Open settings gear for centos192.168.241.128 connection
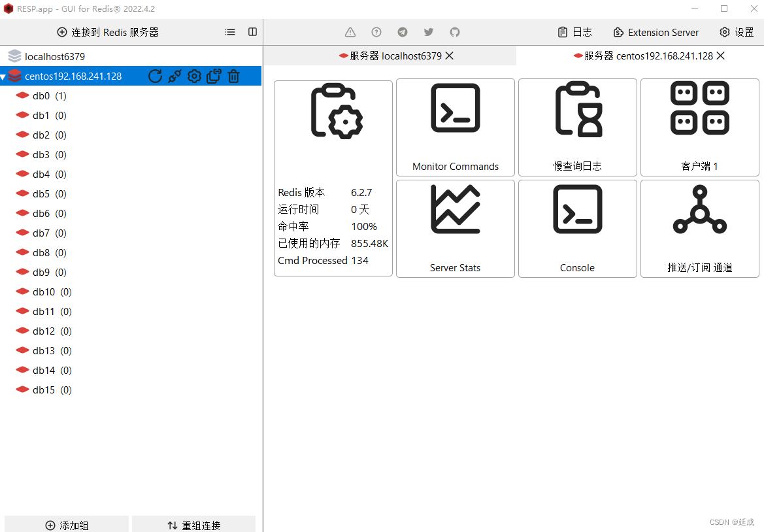This screenshot has height=532, width=764. [x=194, y=76]
